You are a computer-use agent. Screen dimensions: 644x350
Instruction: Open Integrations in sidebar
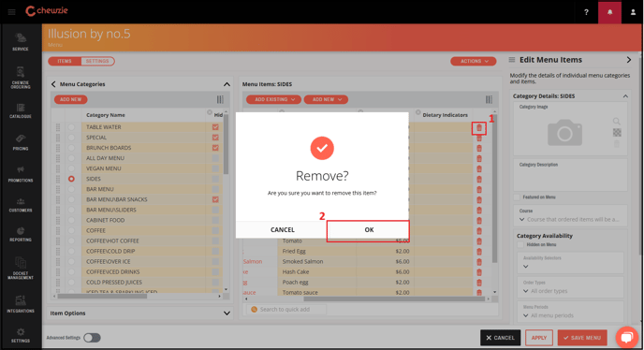coord(21,304)
